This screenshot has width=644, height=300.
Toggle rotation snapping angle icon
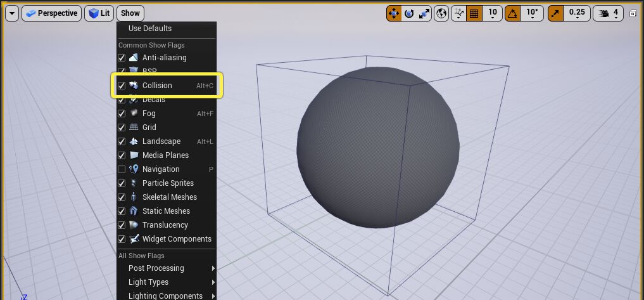point(512,13)
